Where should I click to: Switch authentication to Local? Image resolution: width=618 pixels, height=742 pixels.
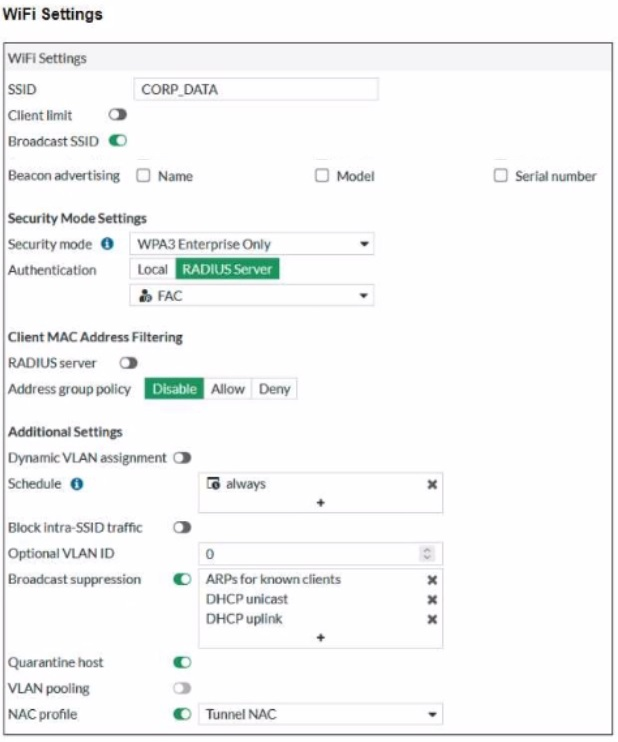tap(152, 269)
